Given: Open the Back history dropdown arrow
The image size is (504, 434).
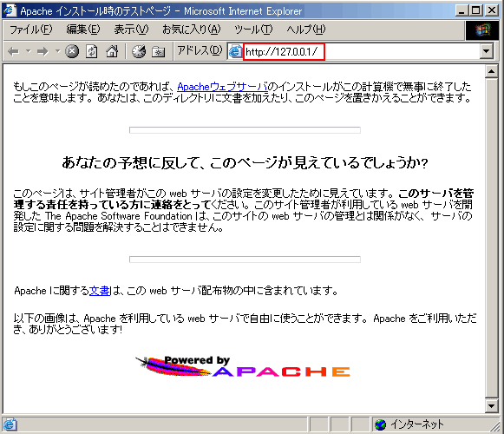Looking at the screenshot, I should point(29,51).
